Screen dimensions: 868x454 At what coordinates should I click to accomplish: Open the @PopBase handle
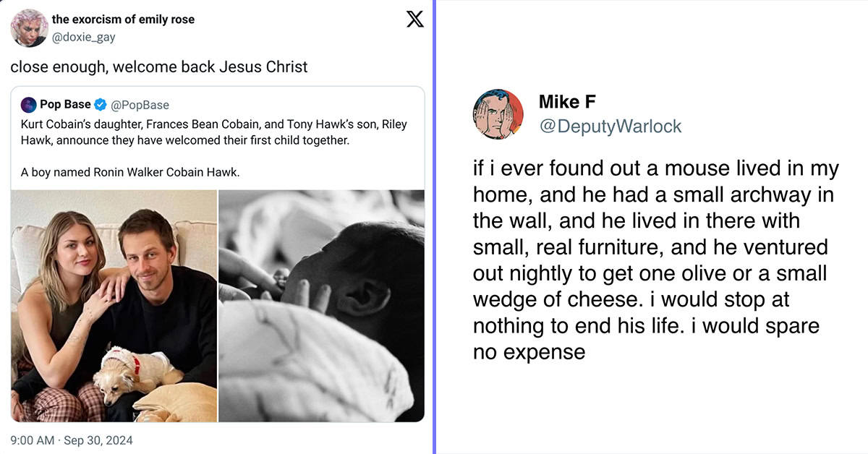(x=139, y=105)
